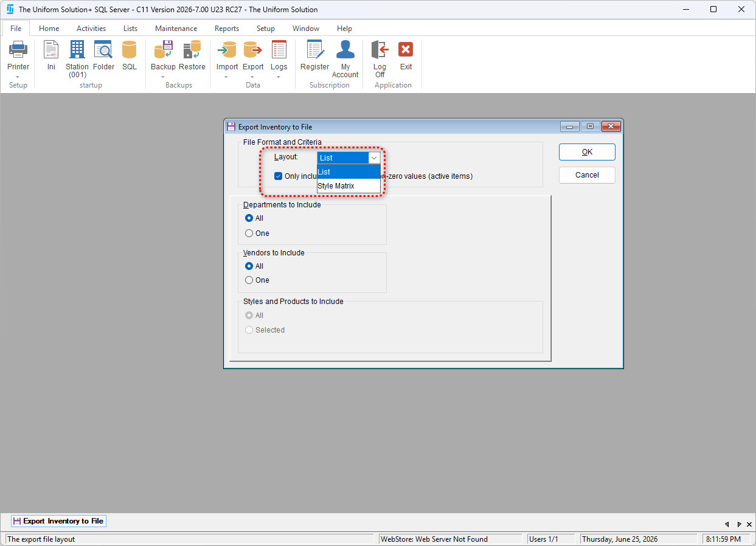Click the Layout label text
The width and height of the screenshot is (756, 546).
coord(286,157)
